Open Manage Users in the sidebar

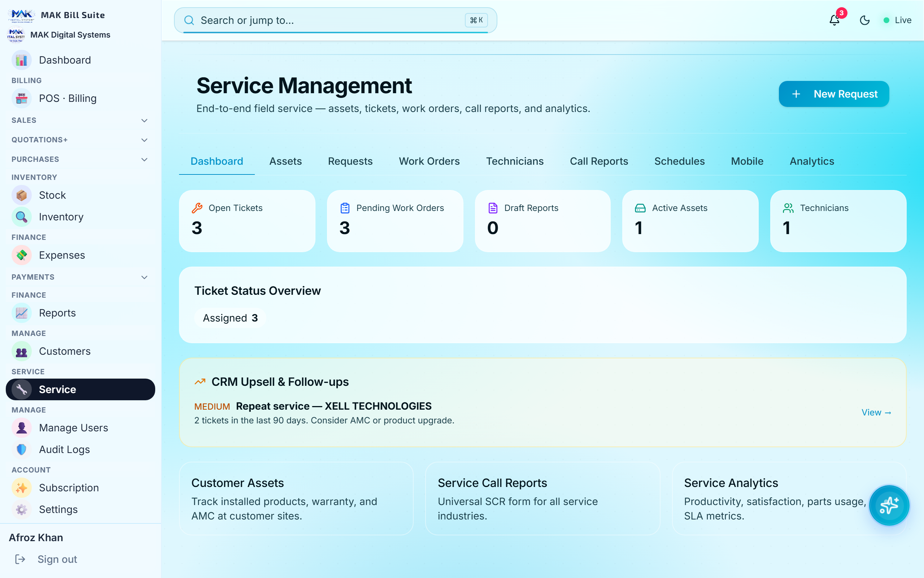click(x=80, y=428)
